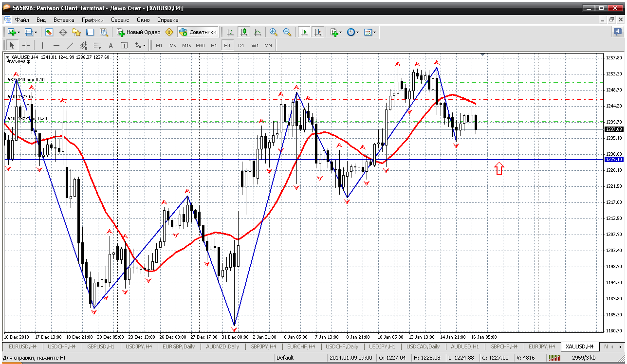The height and width of the screenshot is (364, 627).
Task: Select the Text tool
Action: (x=111, y=45)
